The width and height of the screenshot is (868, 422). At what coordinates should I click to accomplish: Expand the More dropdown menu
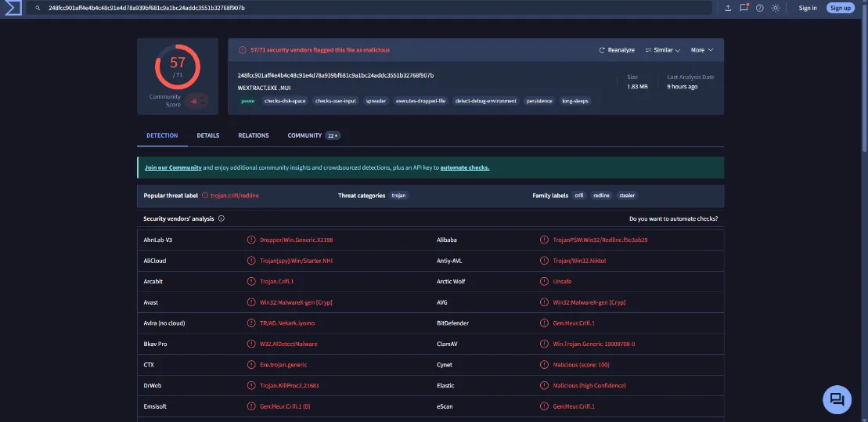click(702, 50)
